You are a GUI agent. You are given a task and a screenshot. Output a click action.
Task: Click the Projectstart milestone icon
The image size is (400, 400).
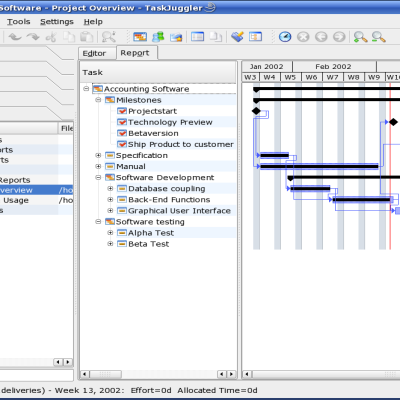pyautogui.click(x=122, y=111)
